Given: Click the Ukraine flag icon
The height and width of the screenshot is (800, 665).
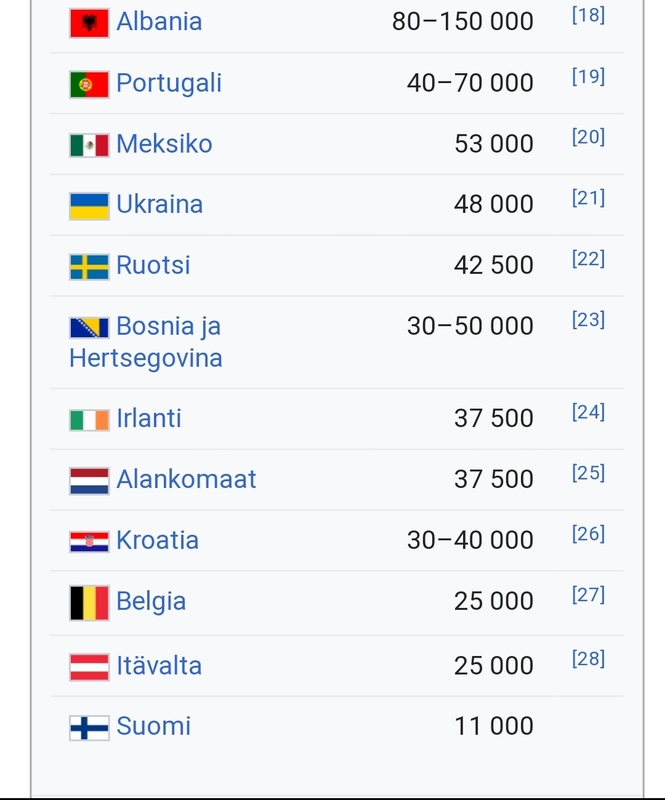Looking at the screenshot, I should (x=89, y=206).
